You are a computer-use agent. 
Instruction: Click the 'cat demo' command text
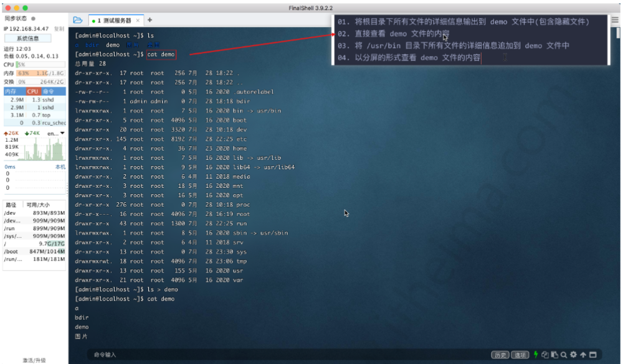(x=161, y=54)
